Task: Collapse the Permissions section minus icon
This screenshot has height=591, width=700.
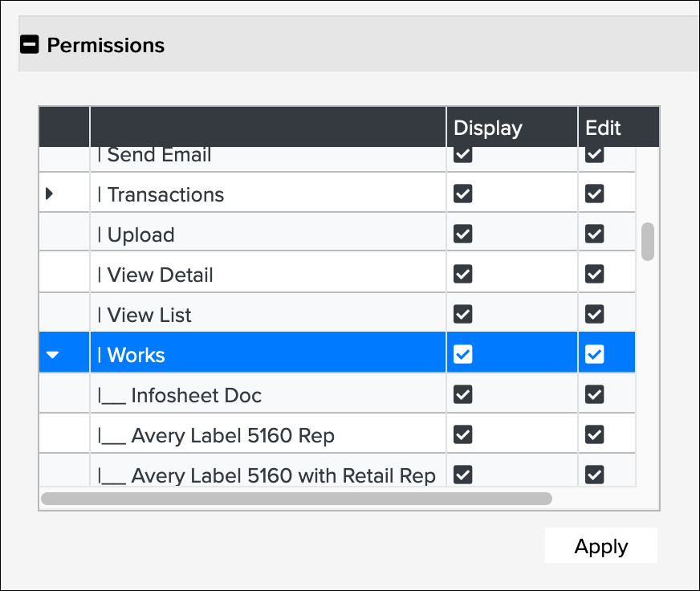Action: (29, 45)
